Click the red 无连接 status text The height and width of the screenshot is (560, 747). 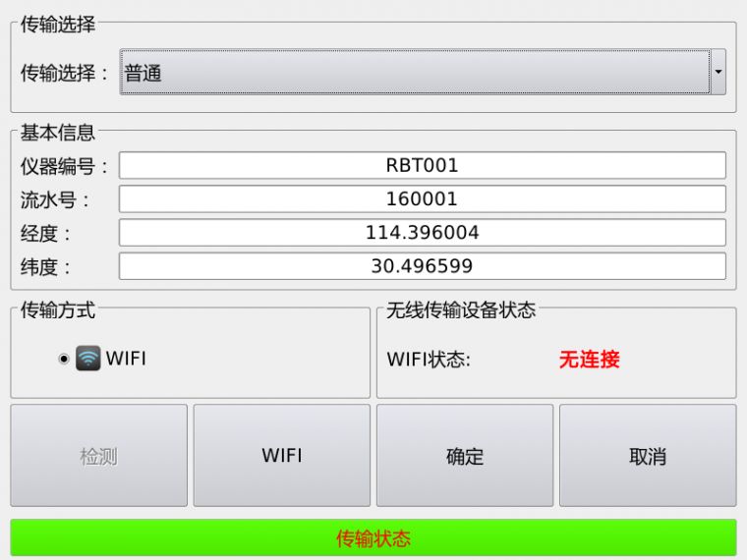point(589,360)
